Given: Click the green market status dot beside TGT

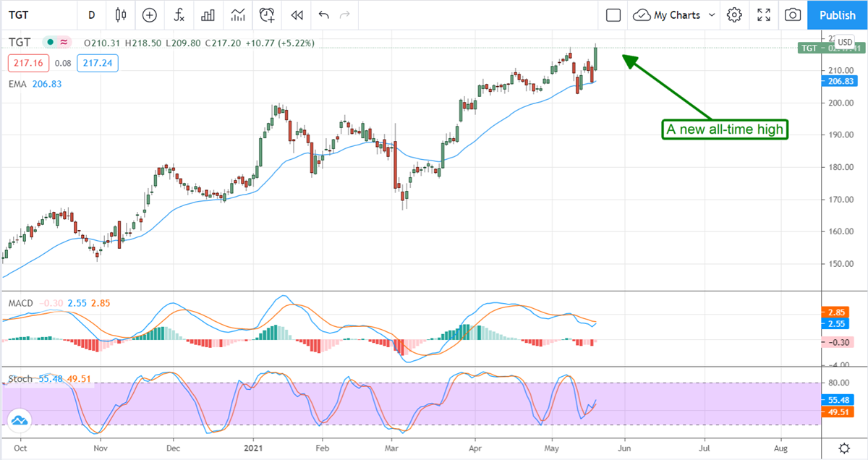Looking at the screenshot, I should coord(51,43).
